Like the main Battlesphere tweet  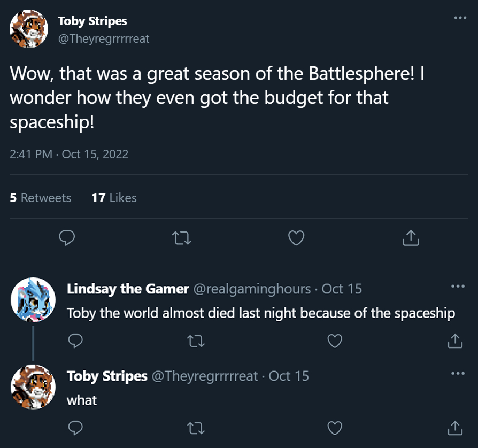click(x=296, y=238)
